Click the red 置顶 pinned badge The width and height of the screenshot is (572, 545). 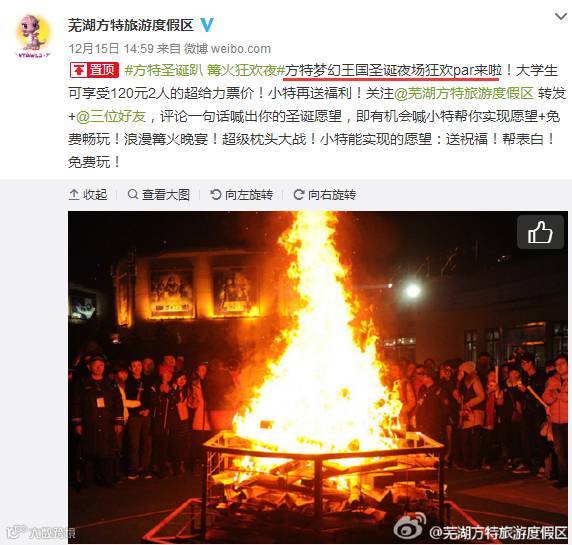click(x=94, y=70)
